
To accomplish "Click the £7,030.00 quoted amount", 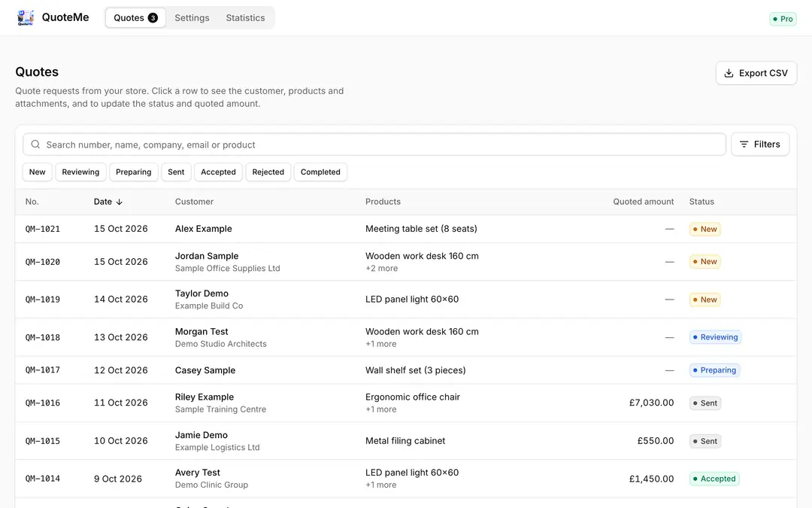I will click(x=651, y=403).
